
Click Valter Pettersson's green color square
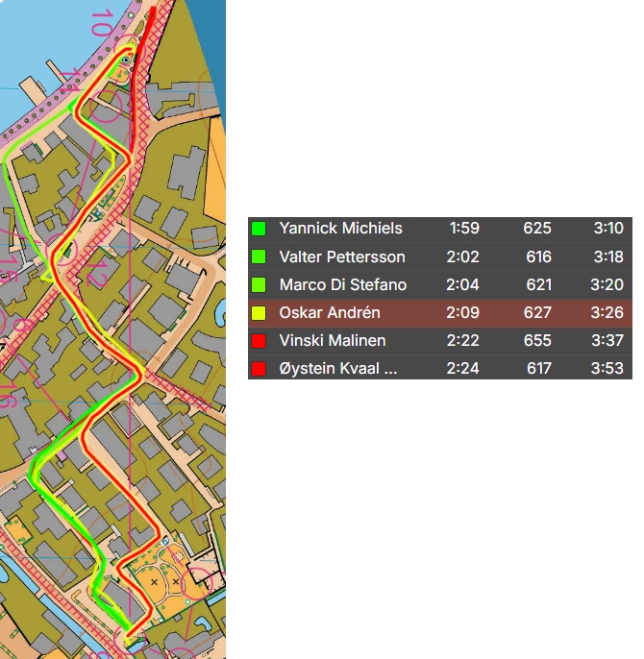pyautogui.click(x=259, y=257)
